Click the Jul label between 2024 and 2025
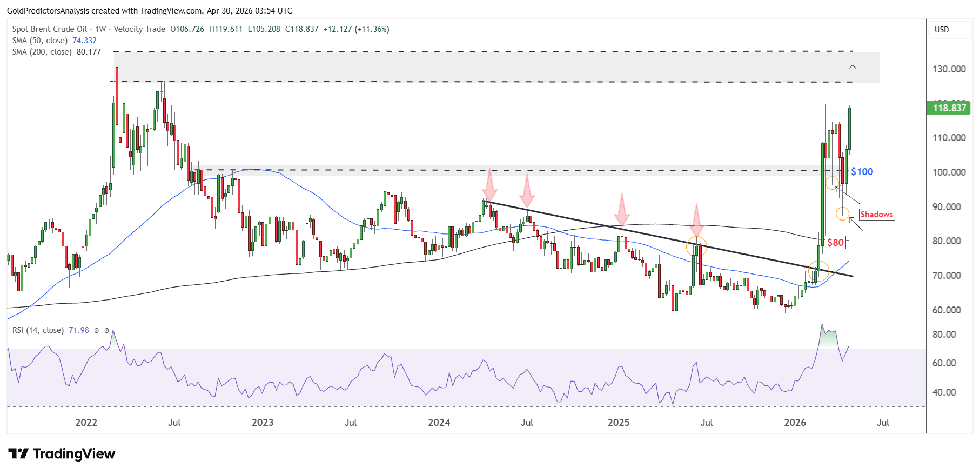 [527, 423]
